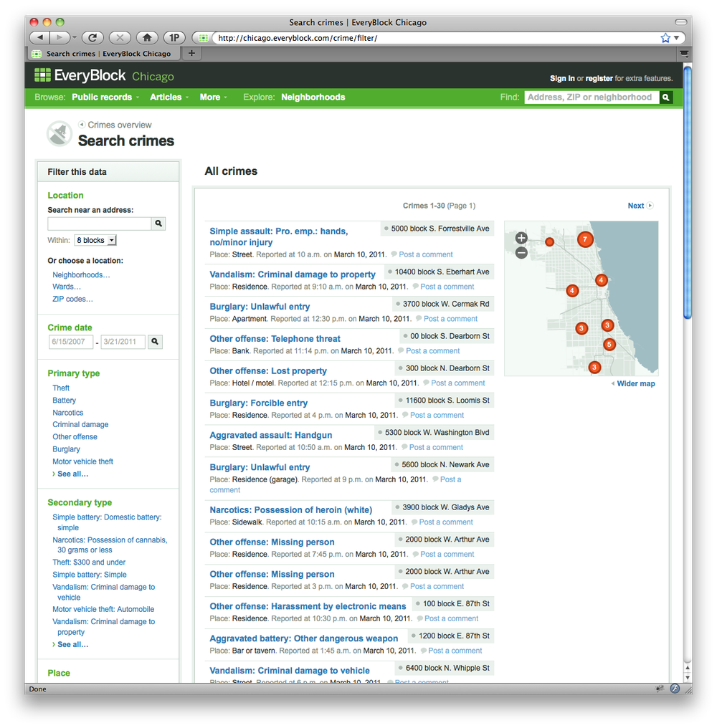Screen dimensions: 717x728
Task: Click the status bar circular icon at right
Action: tap(675, 689)
